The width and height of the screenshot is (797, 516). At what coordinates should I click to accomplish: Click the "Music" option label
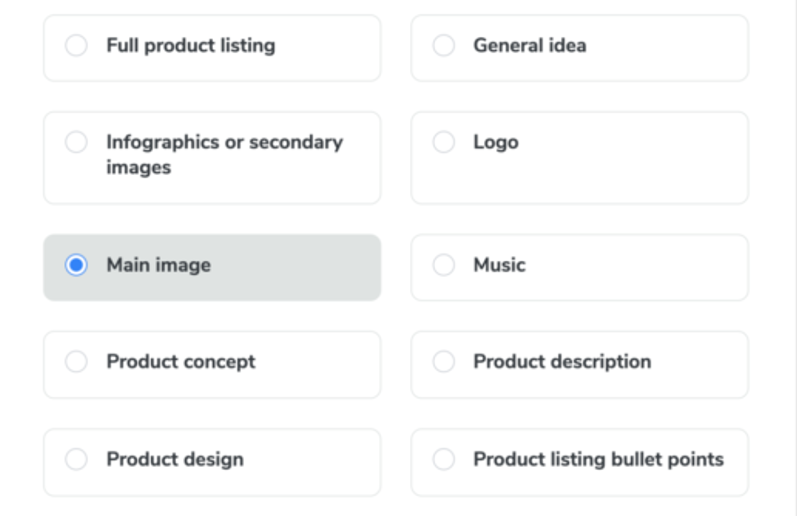point(499,266)
